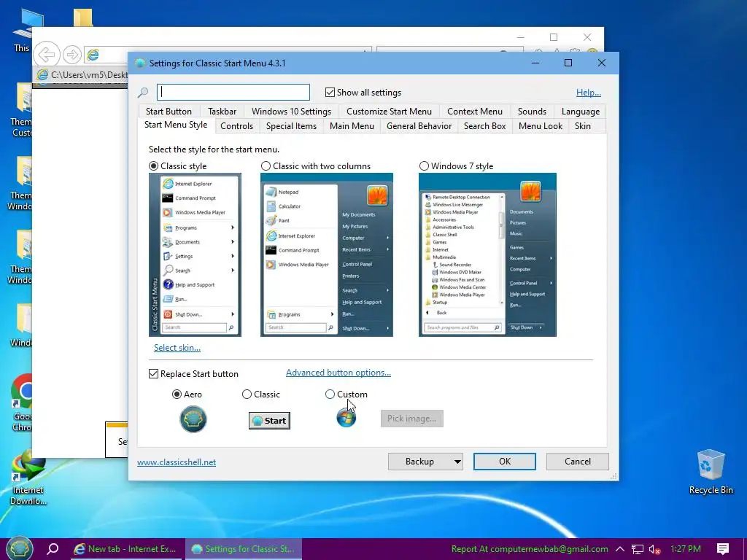Open the Recycle Bin desktop icon

click(x=711, y=472)
